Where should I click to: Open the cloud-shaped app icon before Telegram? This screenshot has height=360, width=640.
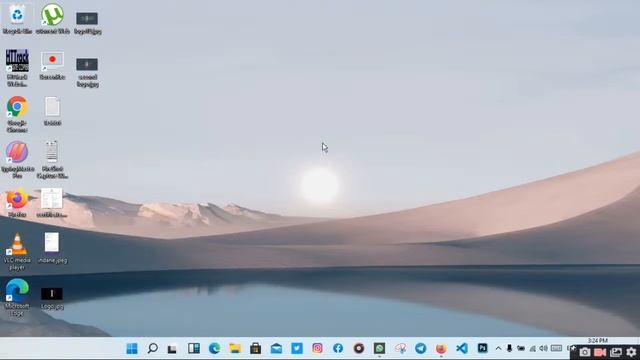click(400, 349)
